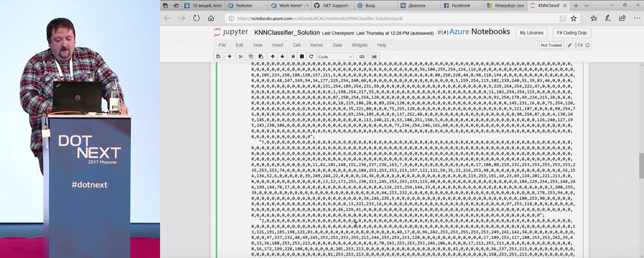Switch to the fsharpdojo tab
This screenshot has height=258, width=644.
point(506,5)
